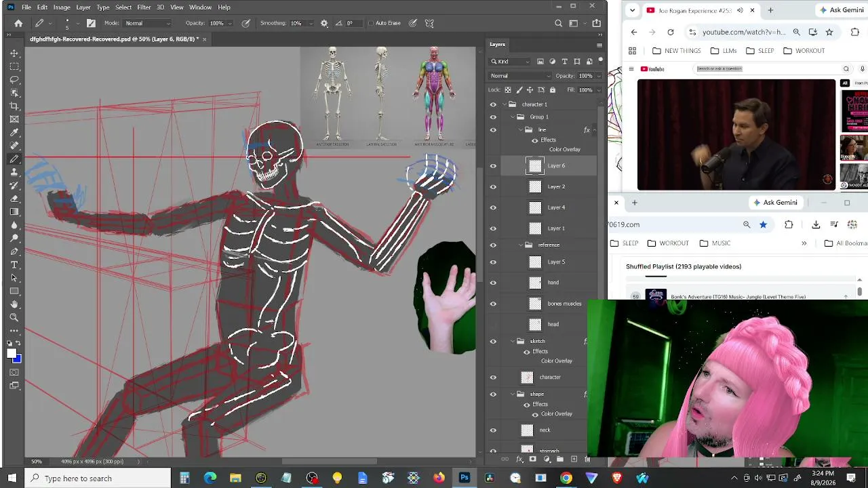Select the Eraser tool
The image size is (868, 488).
click(x=14, y=199)
